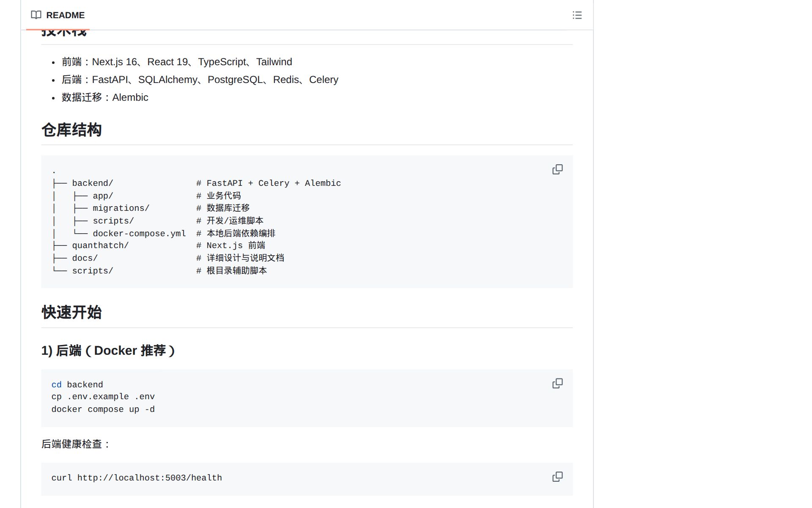Copy the curl health check command

pos(557,477)
